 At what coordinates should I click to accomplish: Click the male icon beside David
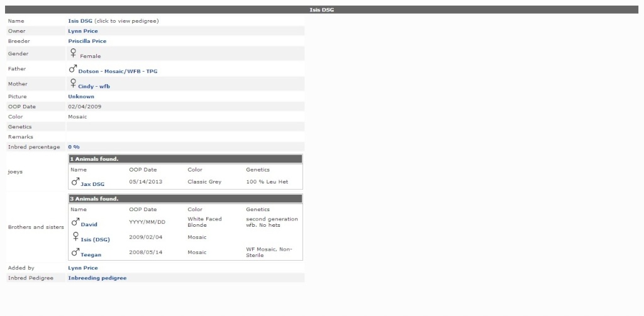75,222
